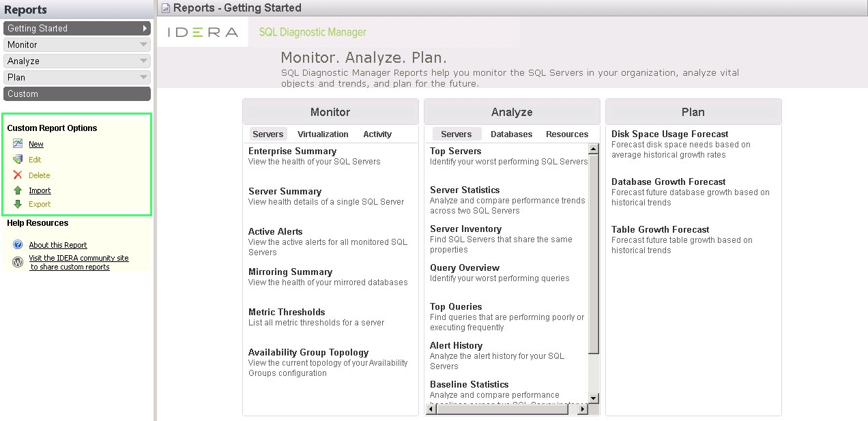
Task: Click the Export down-arrow icon
Action: pyautogui.click(x=18, y=204)
